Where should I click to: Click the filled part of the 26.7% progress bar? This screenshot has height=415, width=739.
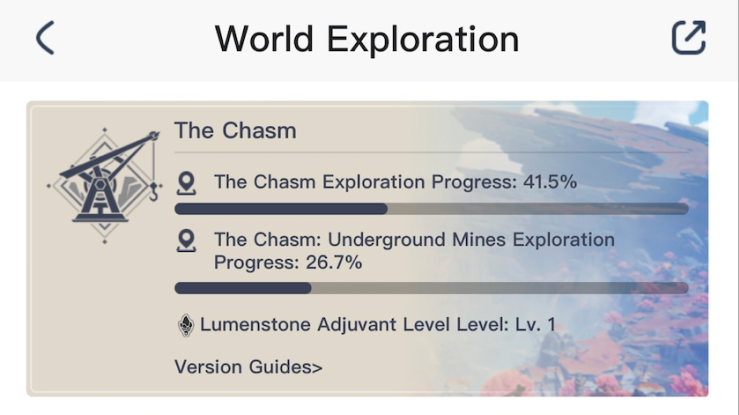[x=243, y=288]
